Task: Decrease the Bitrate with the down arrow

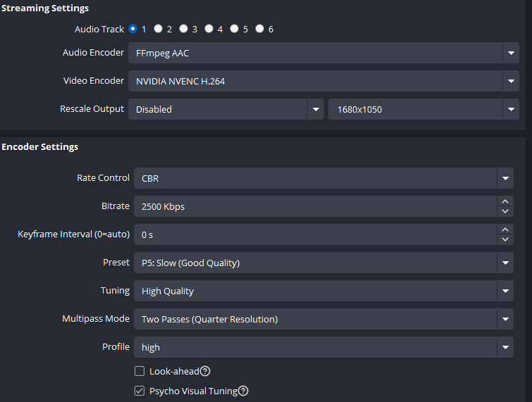Action: click(x=505, y=211)
